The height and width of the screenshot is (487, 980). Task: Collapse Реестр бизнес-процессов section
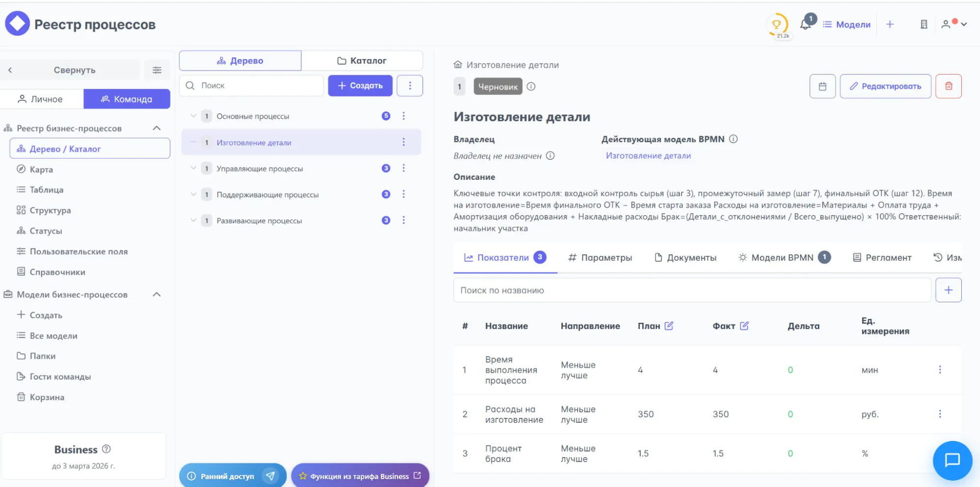157,128
